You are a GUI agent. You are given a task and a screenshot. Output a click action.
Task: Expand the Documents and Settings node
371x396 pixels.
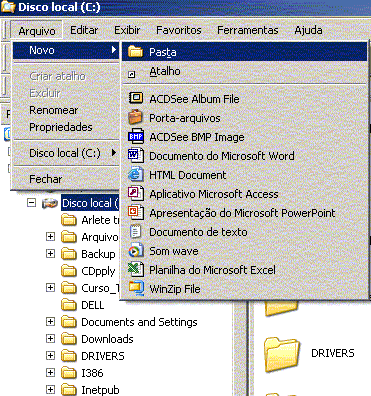pyautogui.click(x=50, y=322)
